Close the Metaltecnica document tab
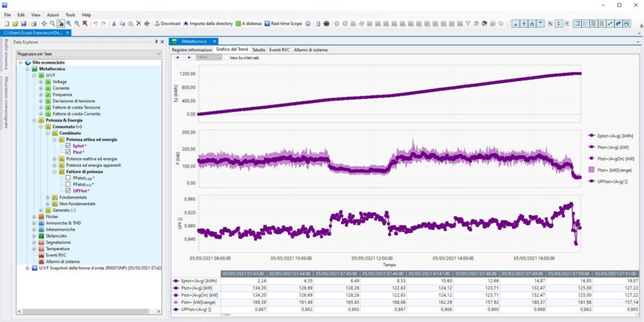 [x=213, y=42]
